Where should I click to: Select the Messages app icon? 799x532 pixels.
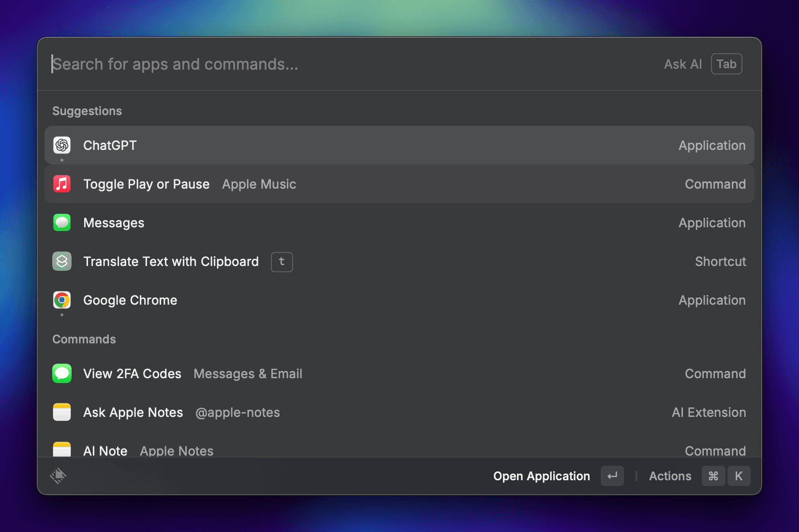[61, 222]
